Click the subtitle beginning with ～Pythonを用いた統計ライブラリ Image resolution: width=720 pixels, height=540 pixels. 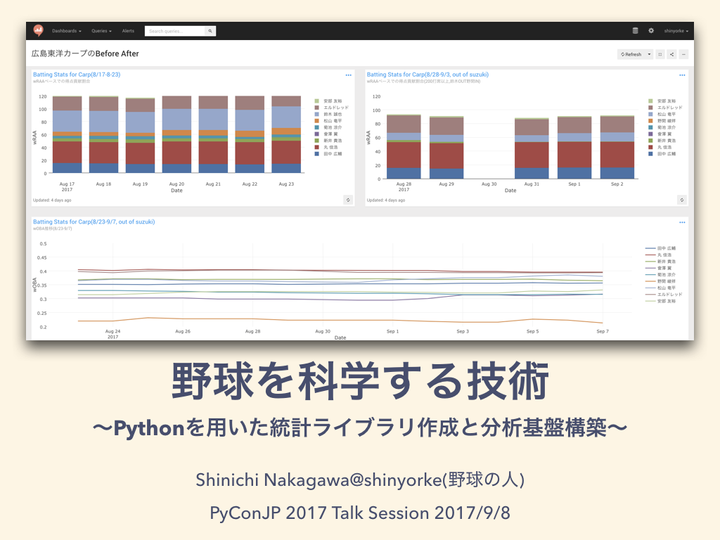click(360, 428)
